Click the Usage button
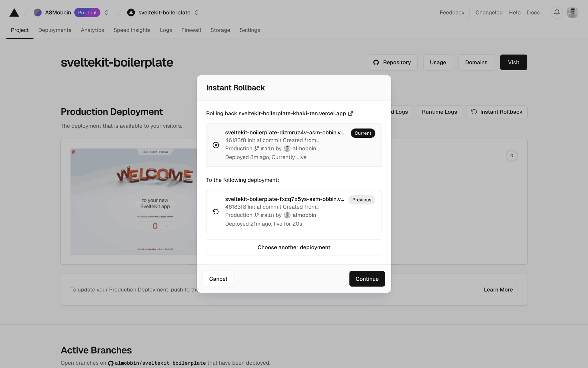 click(x=438, y=62)
